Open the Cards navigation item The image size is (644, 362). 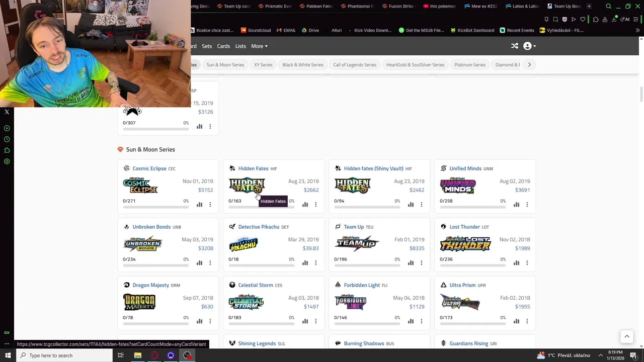coord(223,46)
